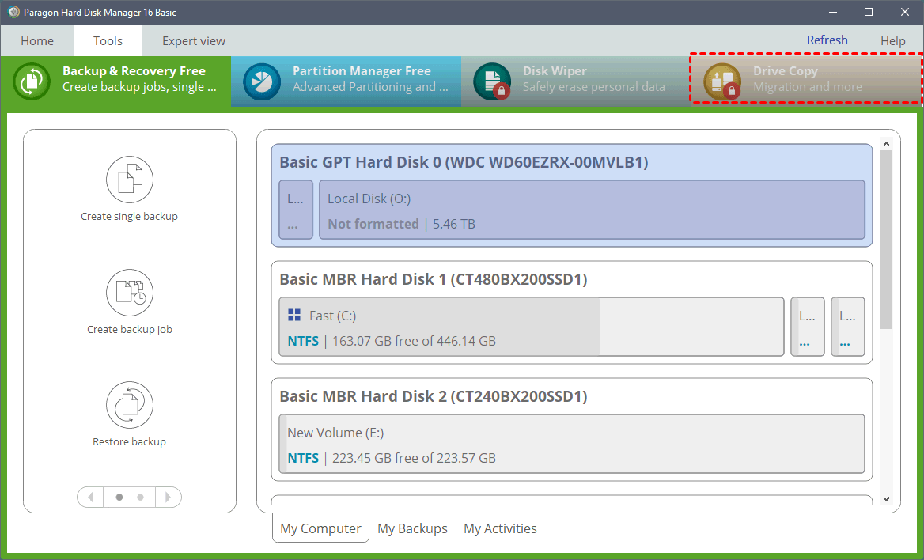Click the 163.07 GB free of 446.14 GB text

point(415,341)
